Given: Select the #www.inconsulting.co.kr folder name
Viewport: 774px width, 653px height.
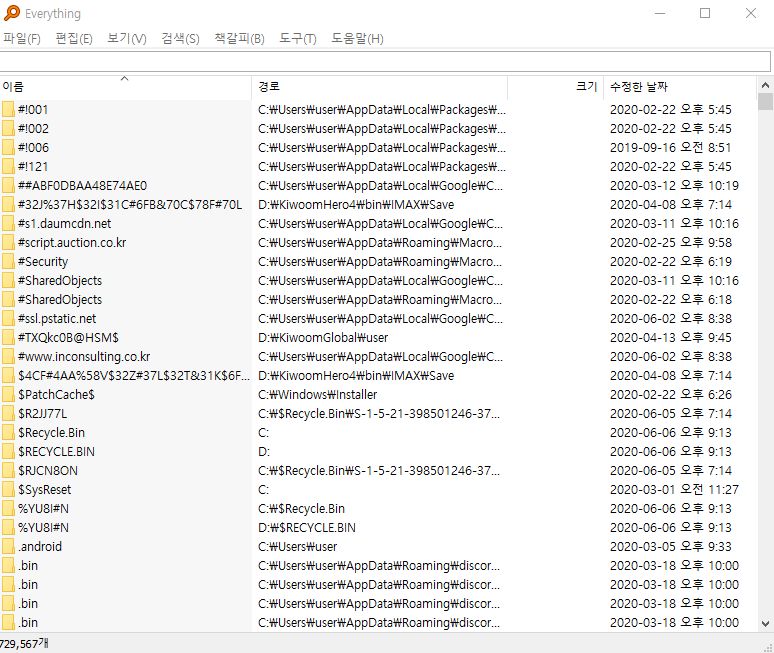Looking at the screenshot, I should click(84, 357).
